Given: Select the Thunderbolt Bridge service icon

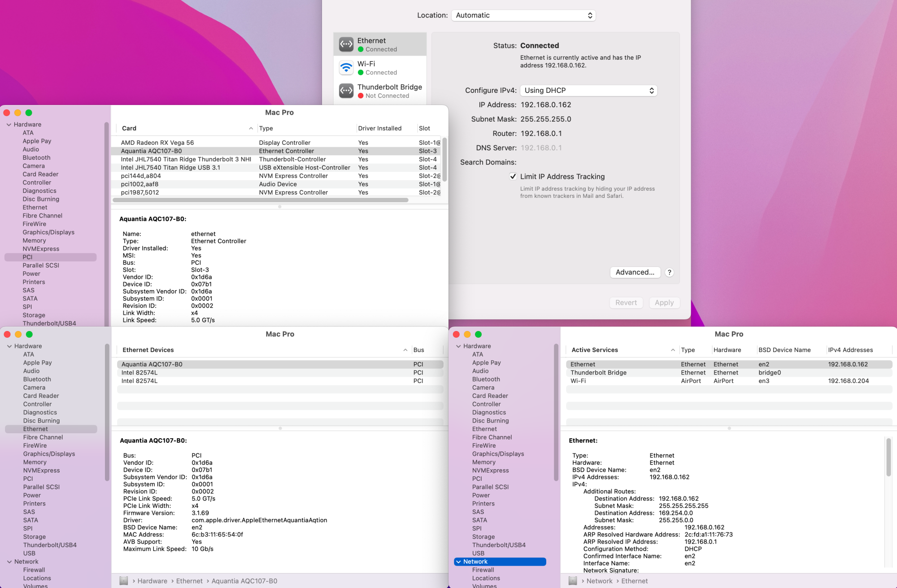Looking at the screenshot, I should point(346,91).
